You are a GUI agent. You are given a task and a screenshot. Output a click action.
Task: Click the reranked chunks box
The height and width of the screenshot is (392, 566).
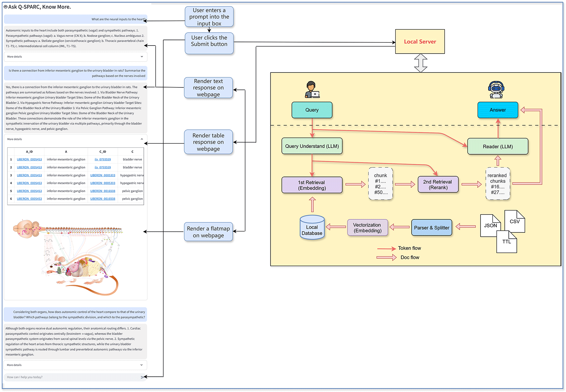pos(498,184)
